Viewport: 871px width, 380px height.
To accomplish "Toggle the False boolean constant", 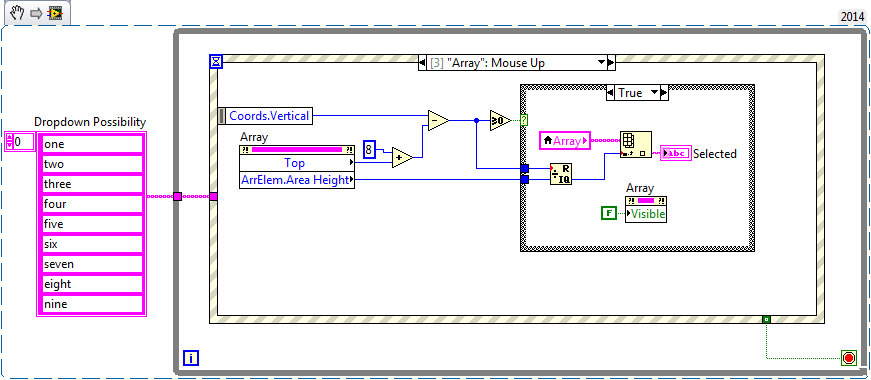I will coord(609,212).
